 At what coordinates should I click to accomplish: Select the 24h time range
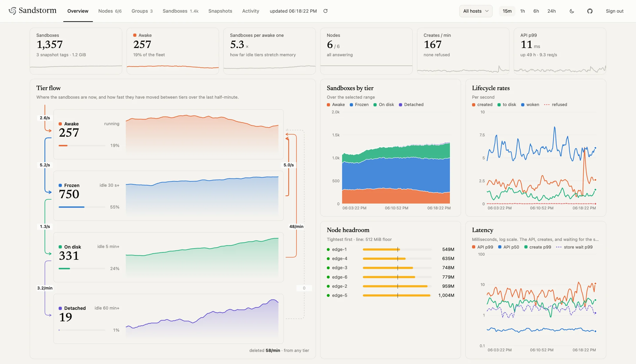[551, 11]
